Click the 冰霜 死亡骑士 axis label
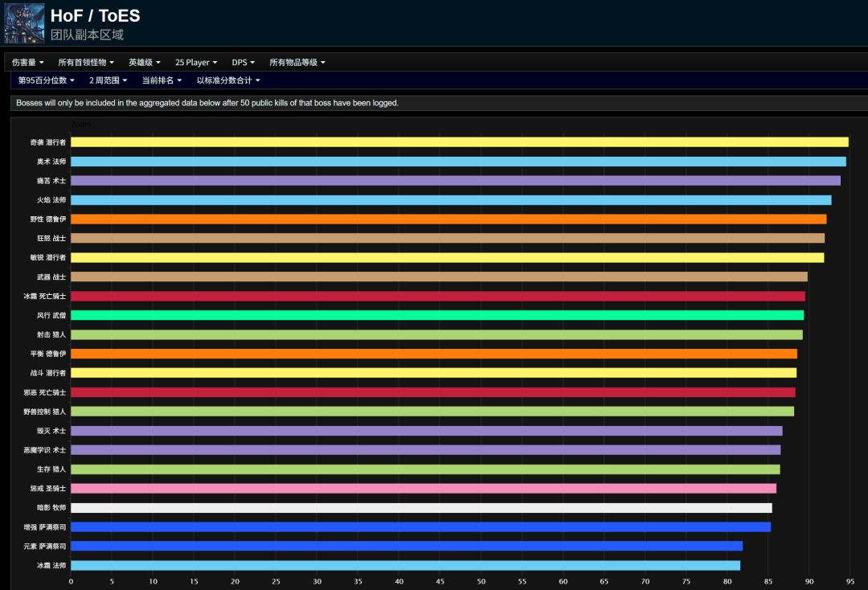Viewport: 868px width, 590px height. point(44,296)
